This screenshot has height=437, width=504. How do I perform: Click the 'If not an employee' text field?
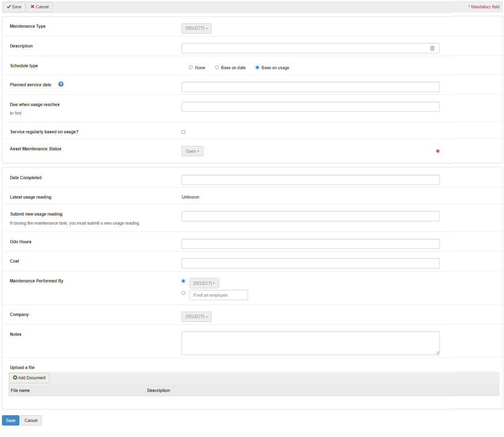pos(218,295)
